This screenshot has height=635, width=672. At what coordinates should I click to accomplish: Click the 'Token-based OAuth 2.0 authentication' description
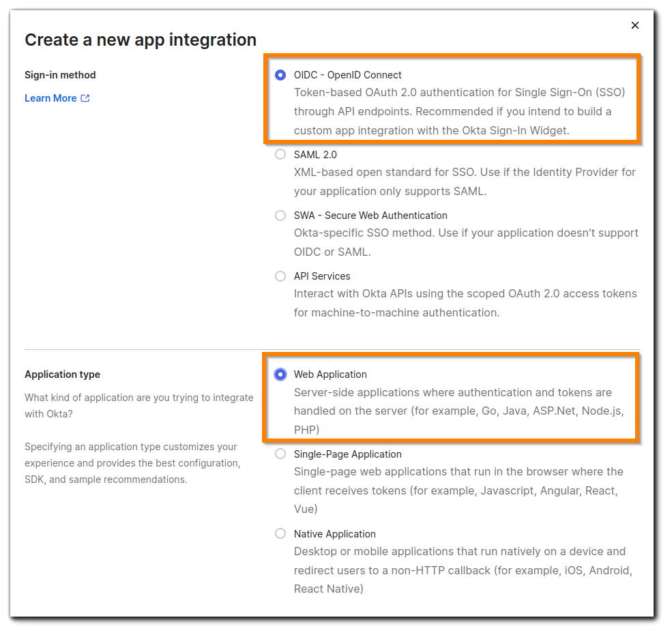(x=459, y=111)
